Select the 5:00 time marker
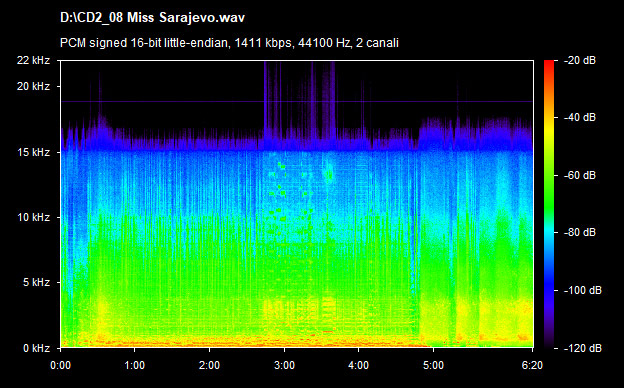Screen dimensions: 624x388 point(433,365)
